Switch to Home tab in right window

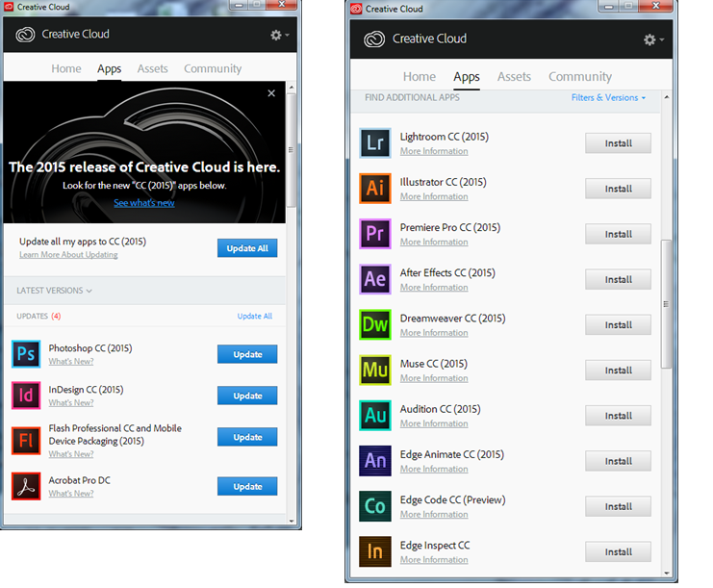click(x=420, y=76)
